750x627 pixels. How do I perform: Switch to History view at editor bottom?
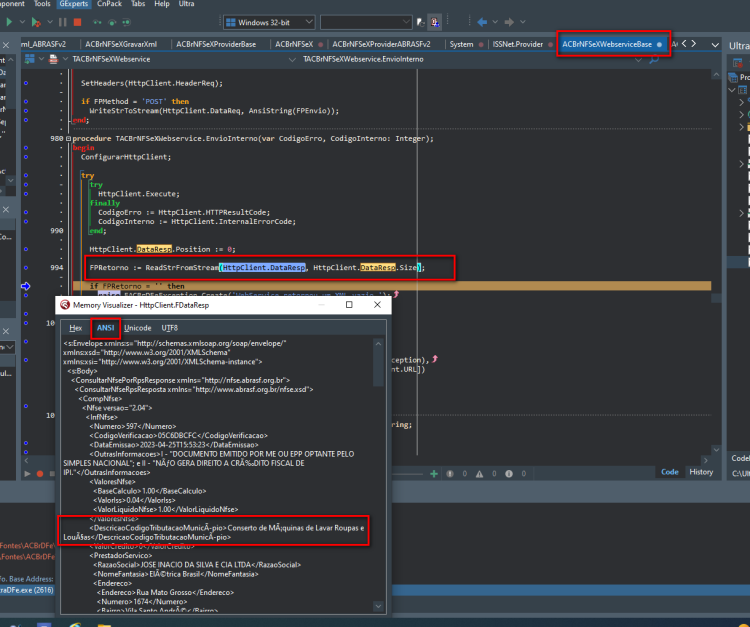[701, 472]
